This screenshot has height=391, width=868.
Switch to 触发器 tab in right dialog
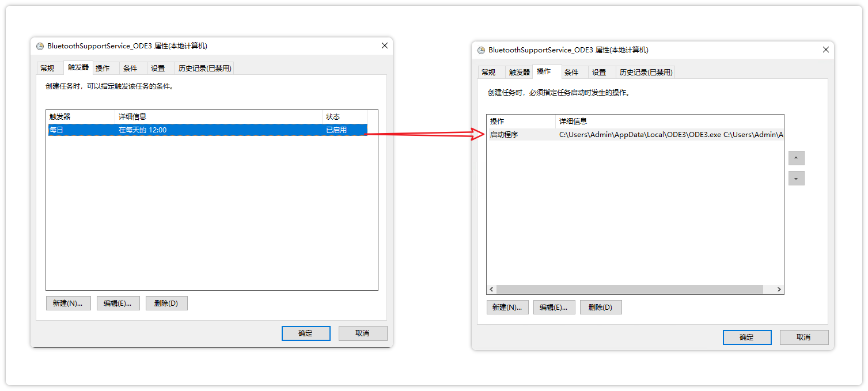[519, 73]
